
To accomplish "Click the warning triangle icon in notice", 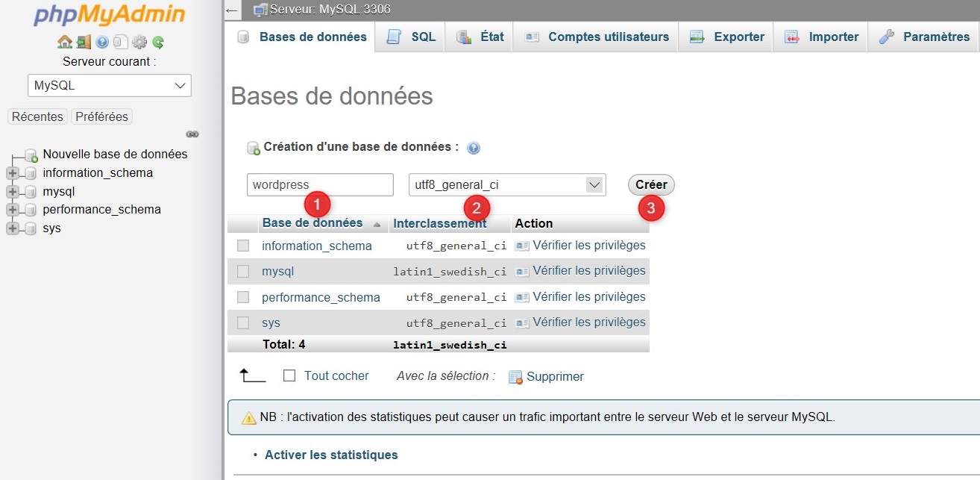I will click(249, 418).
